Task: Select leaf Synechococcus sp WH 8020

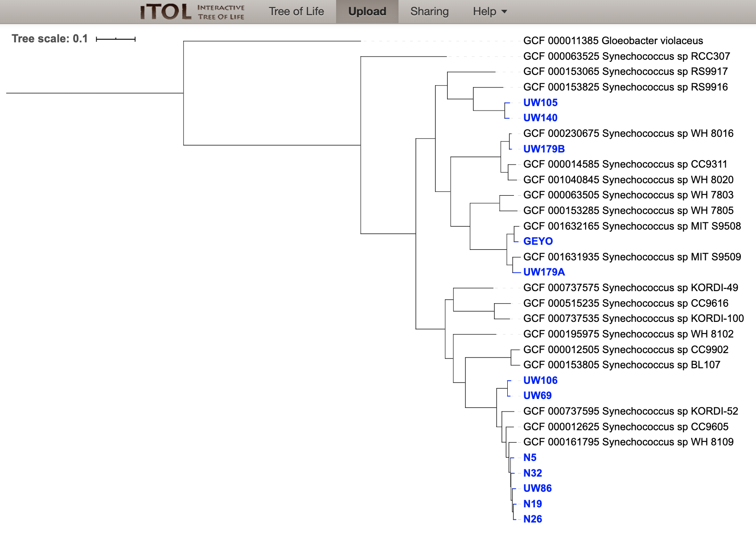Action: click(629, 180)
